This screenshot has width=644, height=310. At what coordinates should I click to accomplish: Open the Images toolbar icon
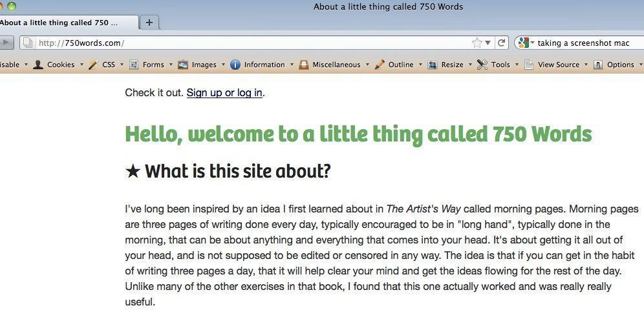point(183,65)
